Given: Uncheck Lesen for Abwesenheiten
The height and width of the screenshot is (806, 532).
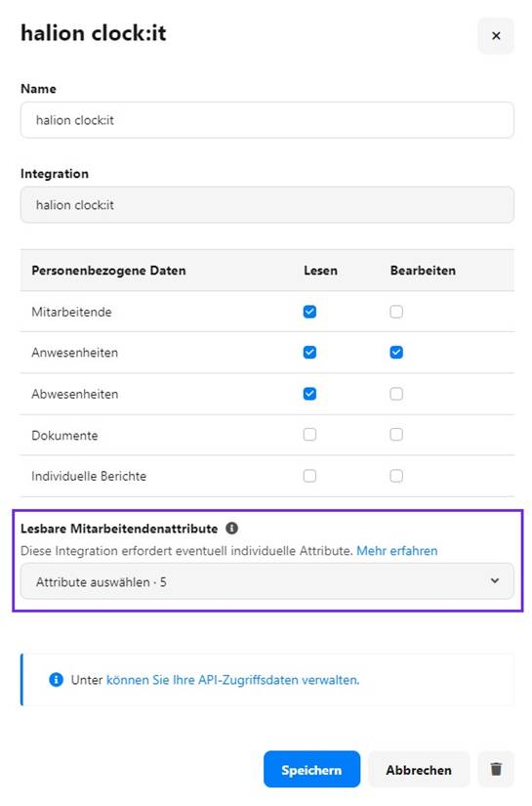Looking at the screenshot, I should pyautogui.click(x=309, y=394).
